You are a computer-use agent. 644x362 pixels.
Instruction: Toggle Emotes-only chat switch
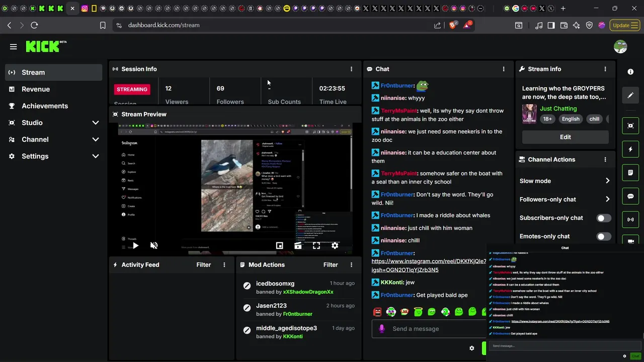pos(604,236)
